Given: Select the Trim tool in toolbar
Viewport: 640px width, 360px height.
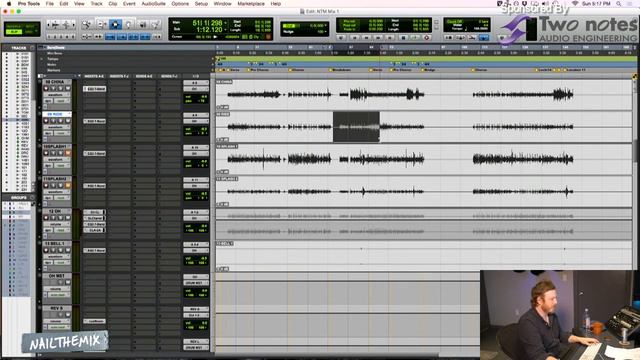Looking at the screenshot, I should tap(102, 25).
